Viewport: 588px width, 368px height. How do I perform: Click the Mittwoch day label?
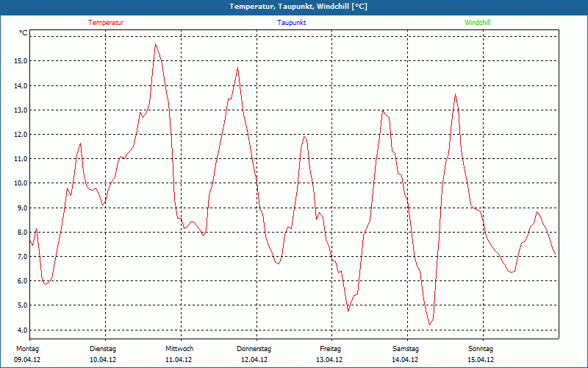(x=179, y=349)
